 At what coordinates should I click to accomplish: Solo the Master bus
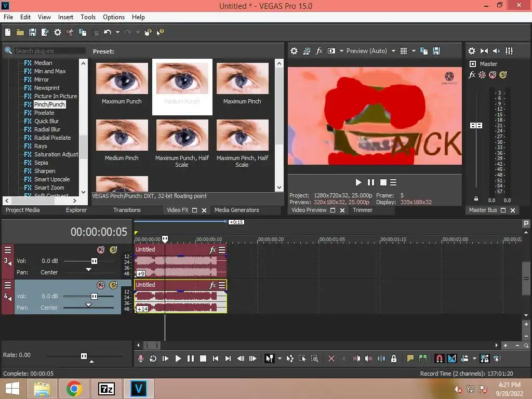click(503, 75)
